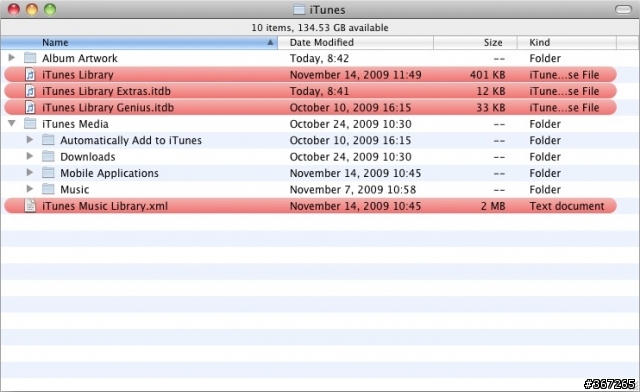Expand the Downloads folder

click(30, 156)
